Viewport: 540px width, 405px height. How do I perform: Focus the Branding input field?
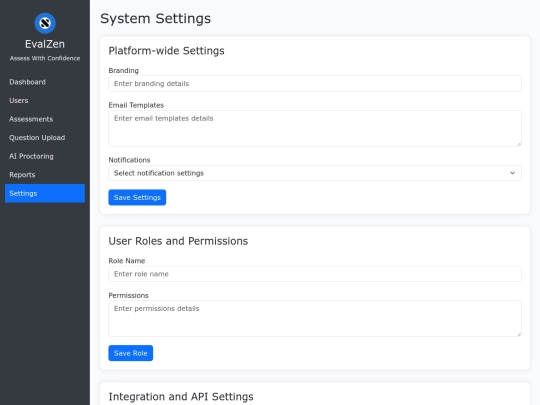click(x=315, y=84)
